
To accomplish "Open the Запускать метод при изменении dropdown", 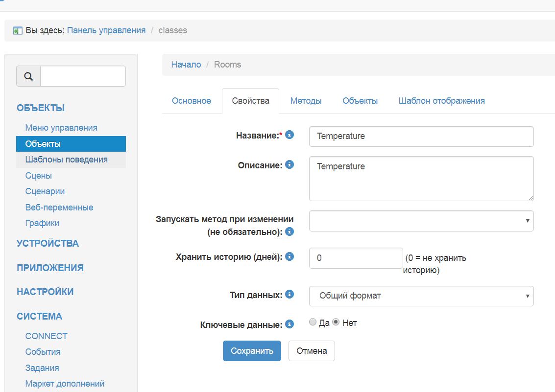I will [421, 221].
